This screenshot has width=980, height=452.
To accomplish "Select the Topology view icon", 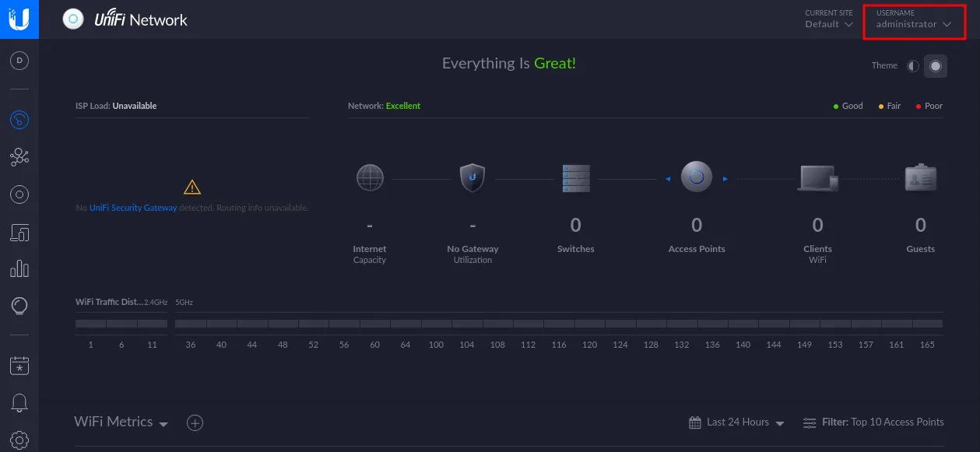I will point(19,156).
